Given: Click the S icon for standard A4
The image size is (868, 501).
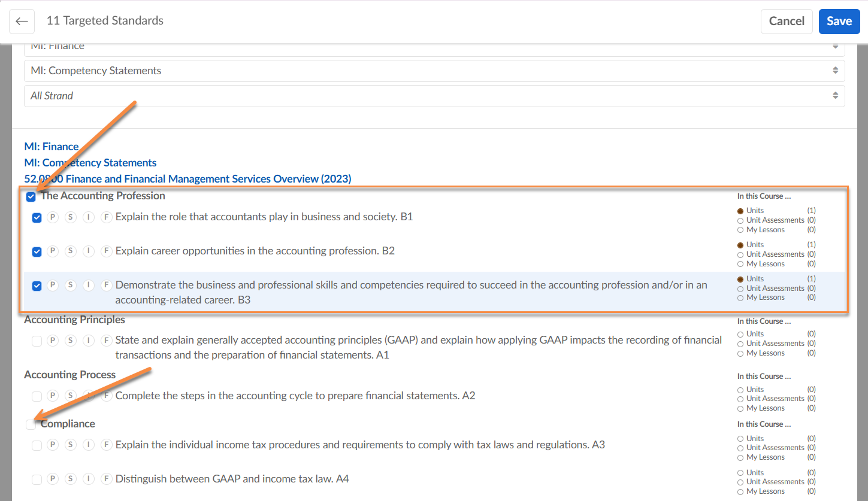Looking at the screenshot, I should click(71, 479).
